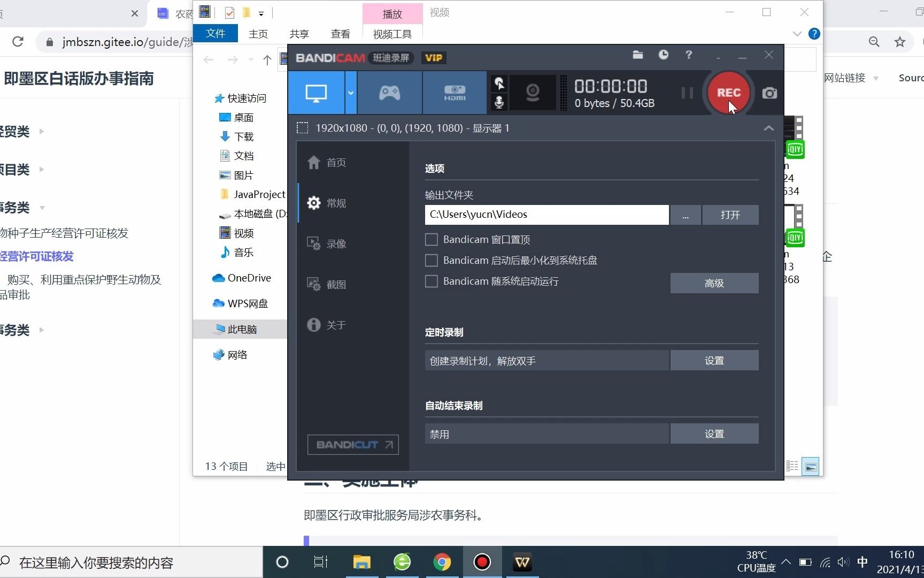
Task: Open 文件 menu in File Explorer
Action: click(215, 33)
